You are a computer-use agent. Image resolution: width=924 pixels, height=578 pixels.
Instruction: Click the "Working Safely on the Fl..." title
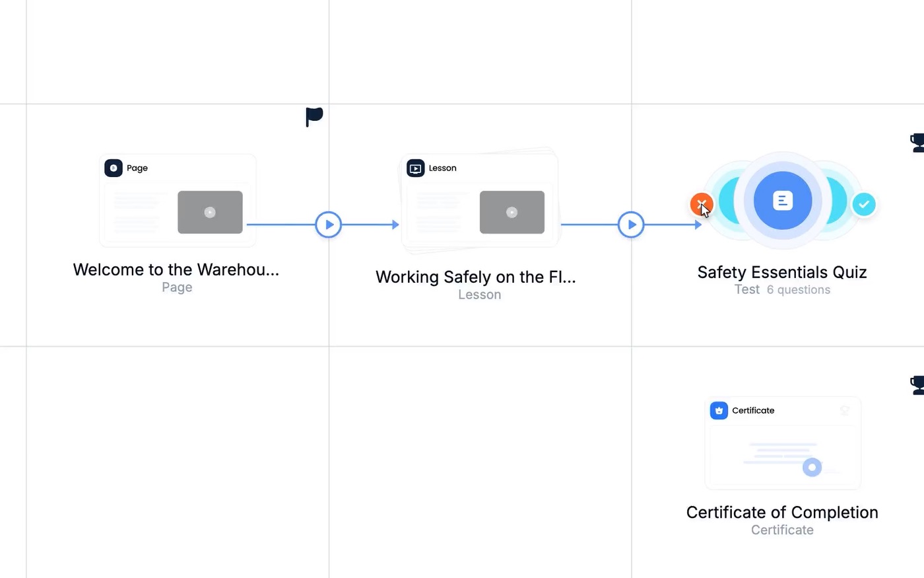476,277
